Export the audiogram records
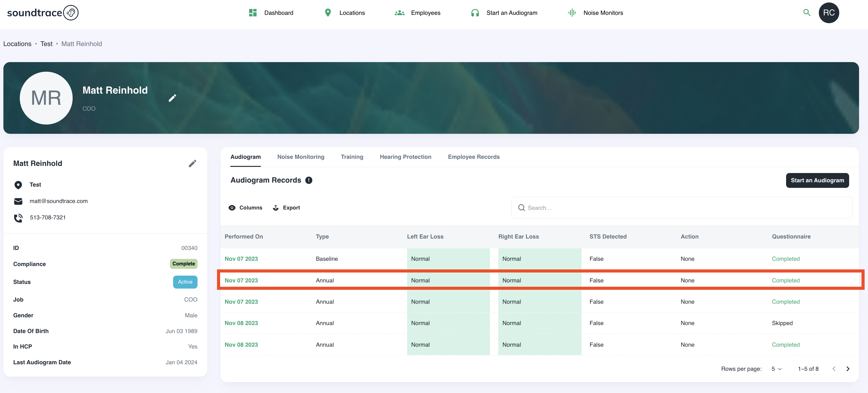The width and height of the screenshot is (868, 393). pyautogui.click(x=287, y=208)
